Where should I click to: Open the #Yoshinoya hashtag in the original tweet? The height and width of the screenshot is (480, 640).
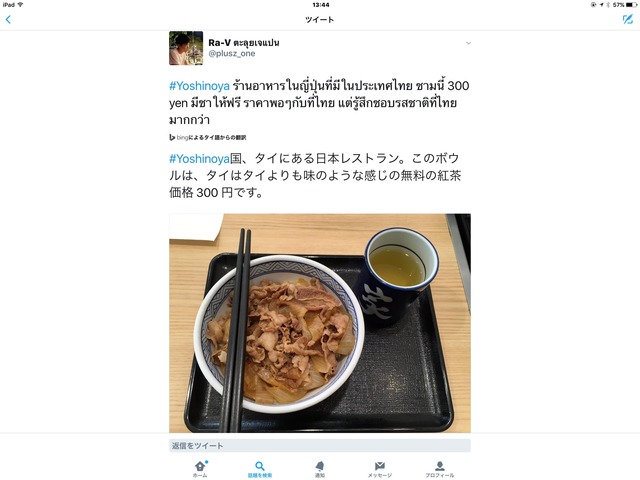[x=200, y=86]
